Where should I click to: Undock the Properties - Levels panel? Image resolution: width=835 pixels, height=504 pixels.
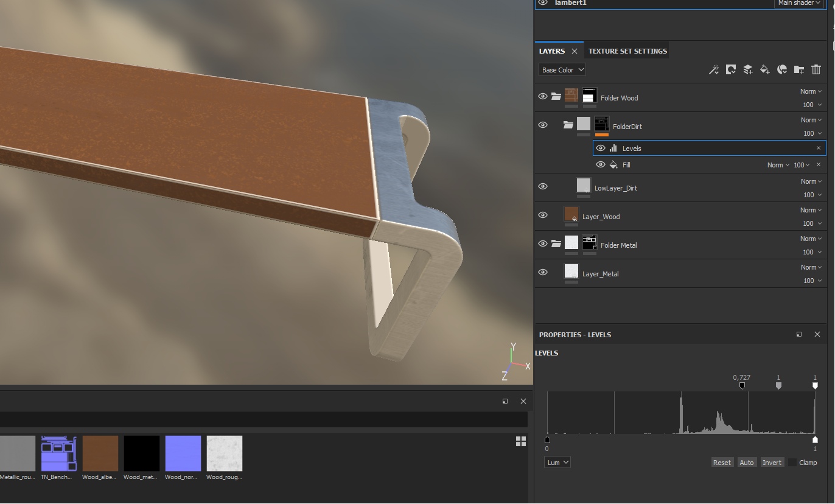point(799,334)
